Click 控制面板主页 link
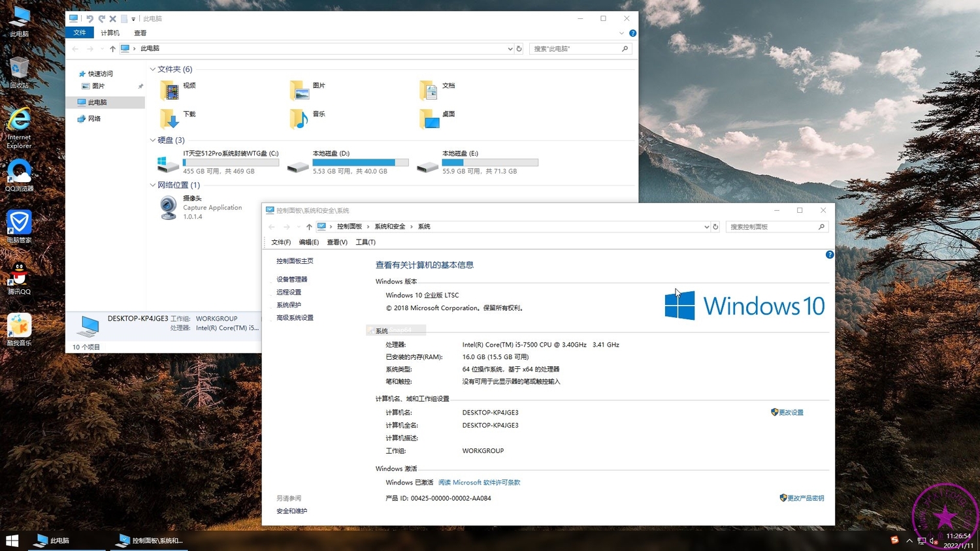The height and width of the screenshot is (551, 980). pos(295,261)
